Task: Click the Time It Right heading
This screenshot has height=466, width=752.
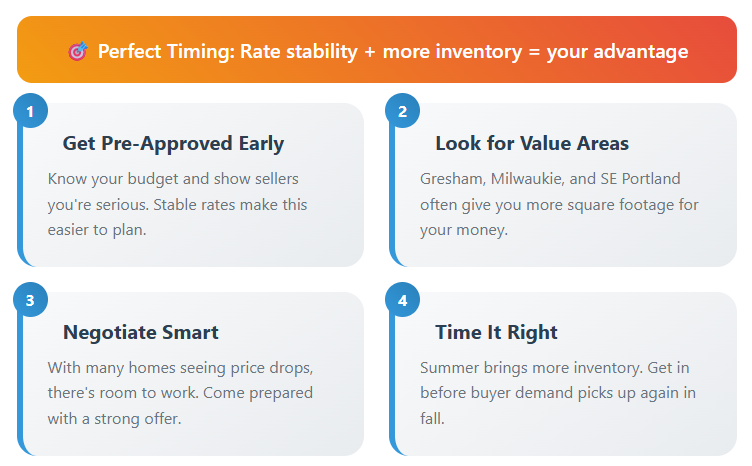Action: coord(496,332)
